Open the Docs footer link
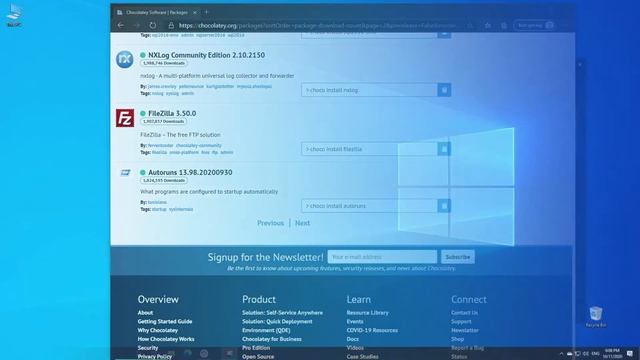The height and width of the screenshot is (360, 640). 353,339
